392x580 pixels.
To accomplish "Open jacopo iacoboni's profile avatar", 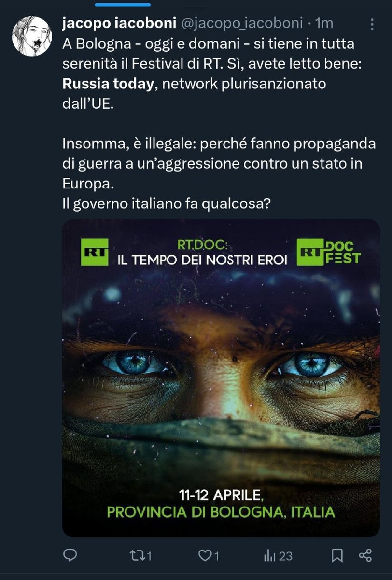I will [x=32, y=36].
